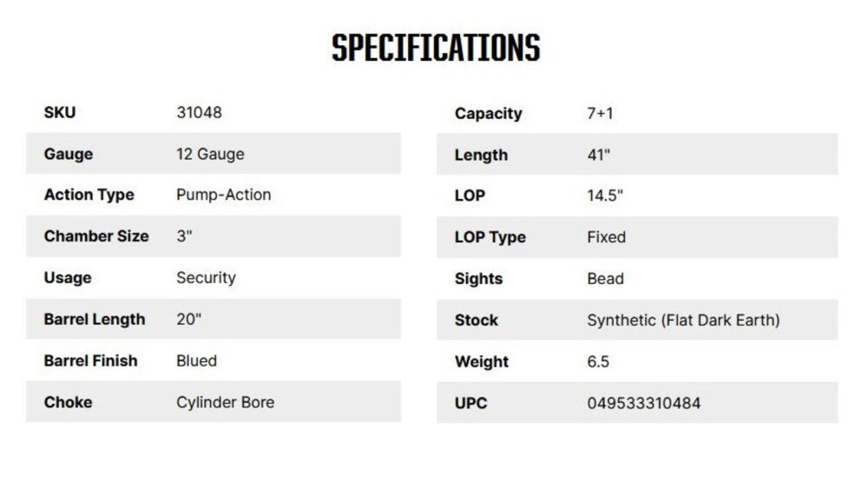Click the Pump-Action value text

223,195
